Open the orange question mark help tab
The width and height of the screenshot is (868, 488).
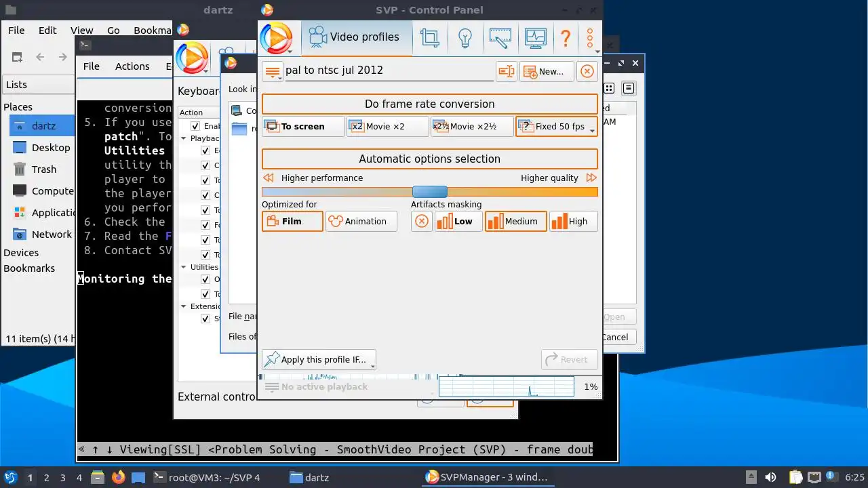tap(566, 37)
